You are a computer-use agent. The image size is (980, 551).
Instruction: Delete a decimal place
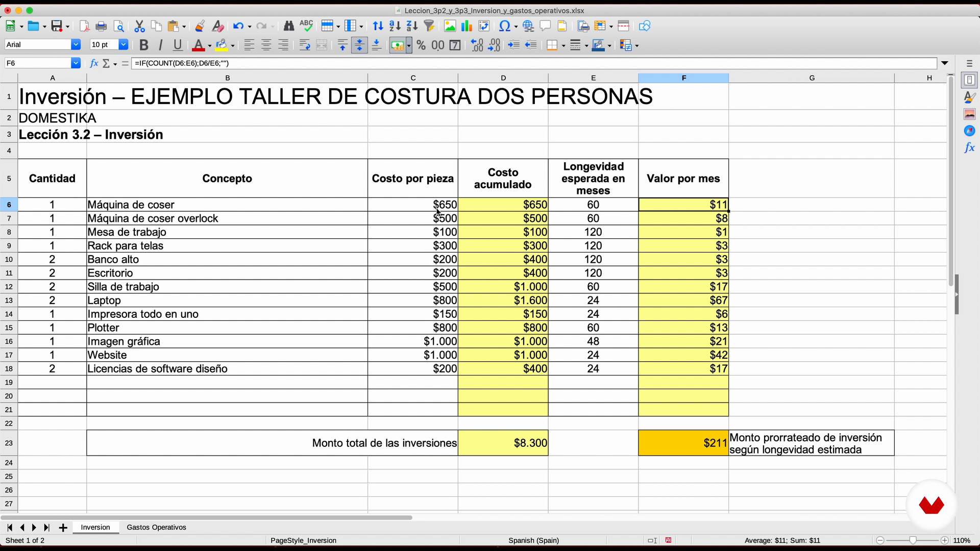click(x=494, y=45)
